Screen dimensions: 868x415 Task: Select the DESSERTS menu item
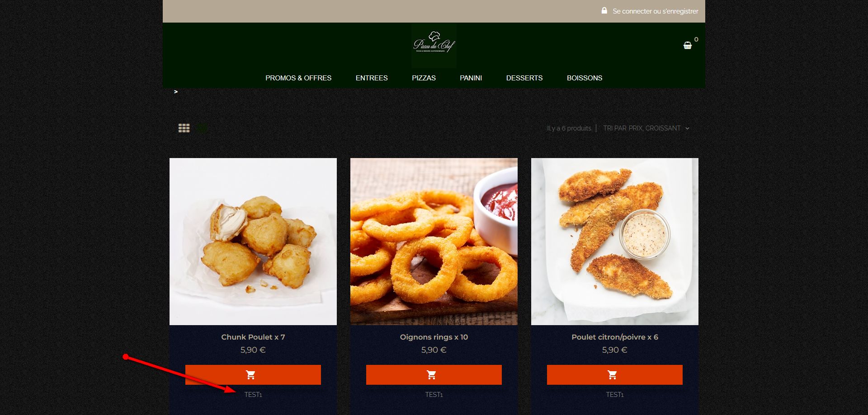[524, 78]
